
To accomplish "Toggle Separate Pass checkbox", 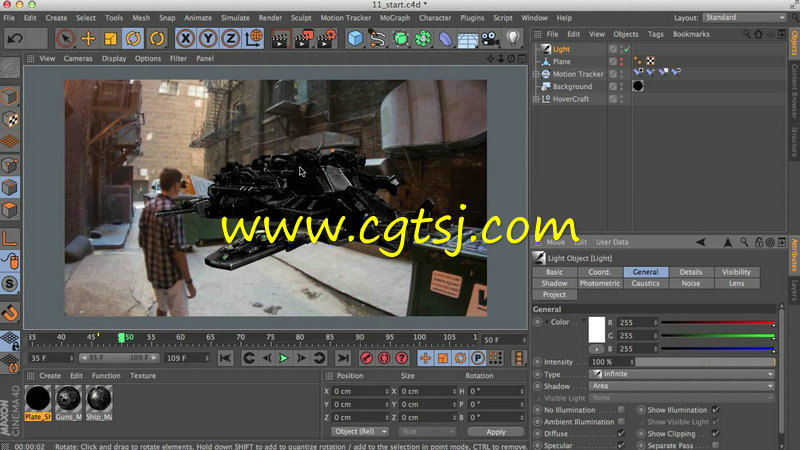I will click(715, 445).
